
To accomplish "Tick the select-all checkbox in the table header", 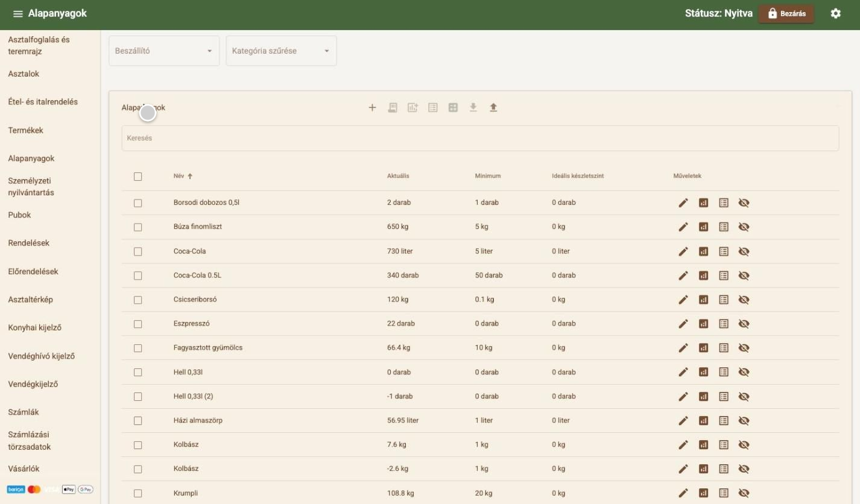I will (138, 177).
